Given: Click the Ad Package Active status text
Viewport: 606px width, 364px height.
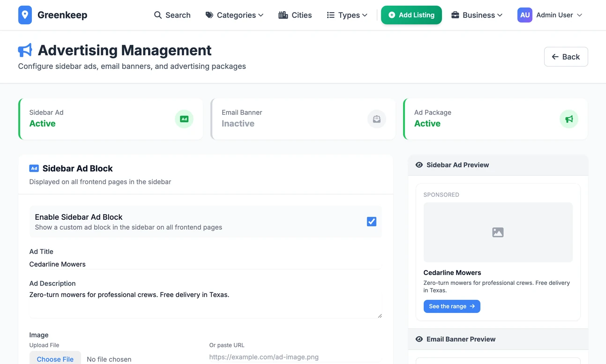Looking at the screenshot, I should (x=427, y=124).
